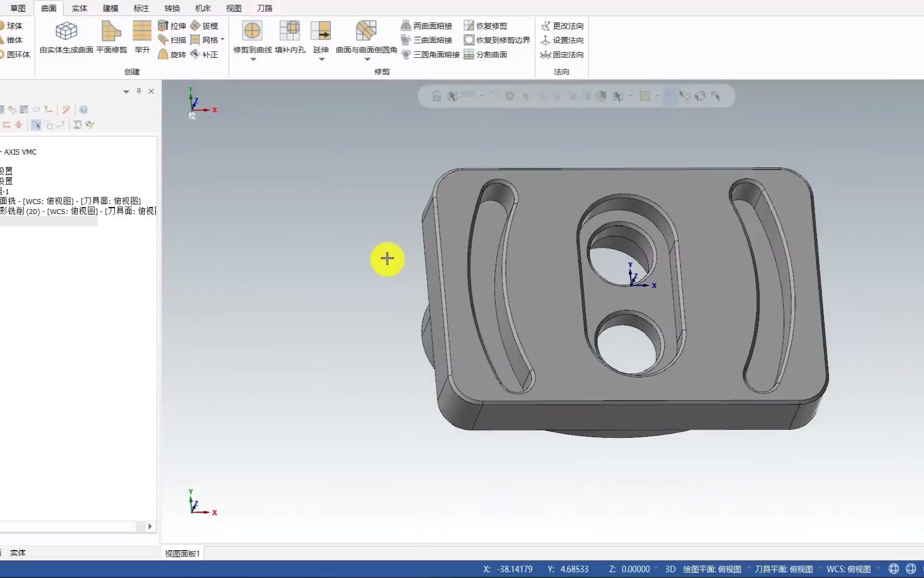Screen dimensions: 924x578
Task: Choose 两曲面熔接 two-surface blend
Action: coord(427,26)
